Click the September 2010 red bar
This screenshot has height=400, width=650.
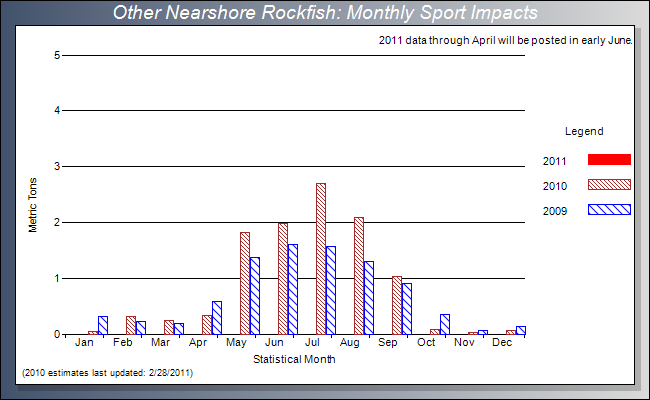click(397, 305)
